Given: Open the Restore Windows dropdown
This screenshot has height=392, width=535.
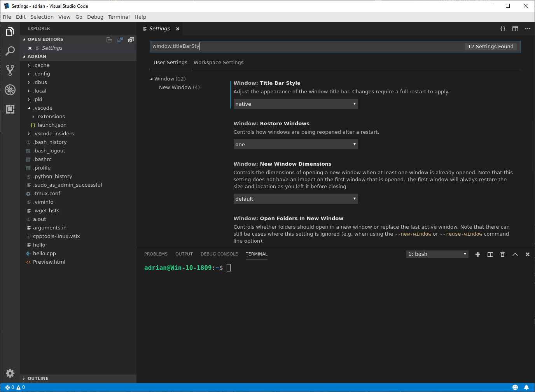Looking at the screenshot, I should (295, 144).
